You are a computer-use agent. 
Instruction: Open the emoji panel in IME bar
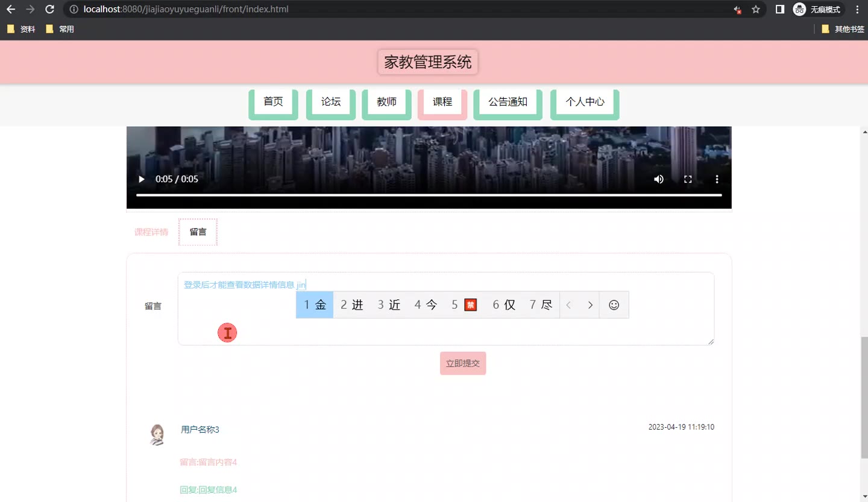[614, 305]
